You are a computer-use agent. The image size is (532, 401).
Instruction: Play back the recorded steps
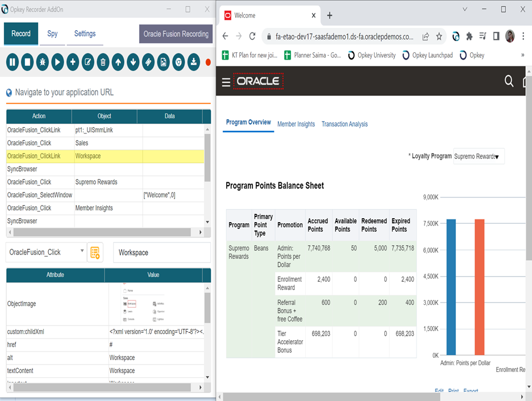click(x=57, y=62)
